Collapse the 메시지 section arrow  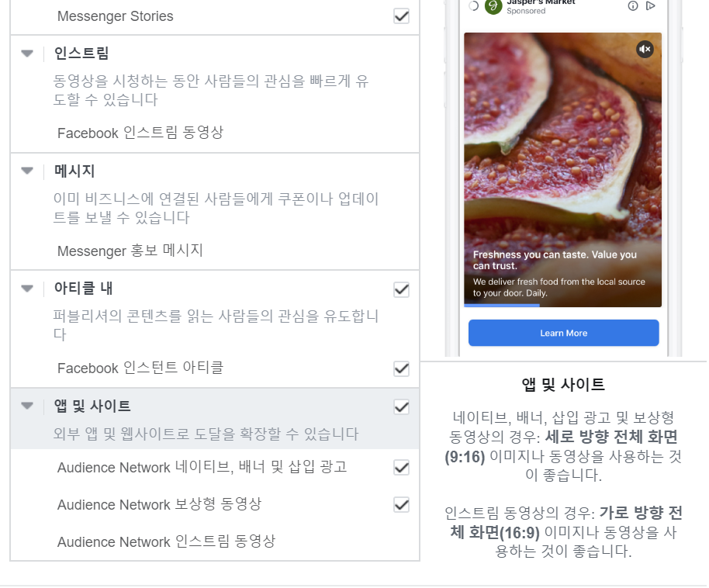pos(27,171)
